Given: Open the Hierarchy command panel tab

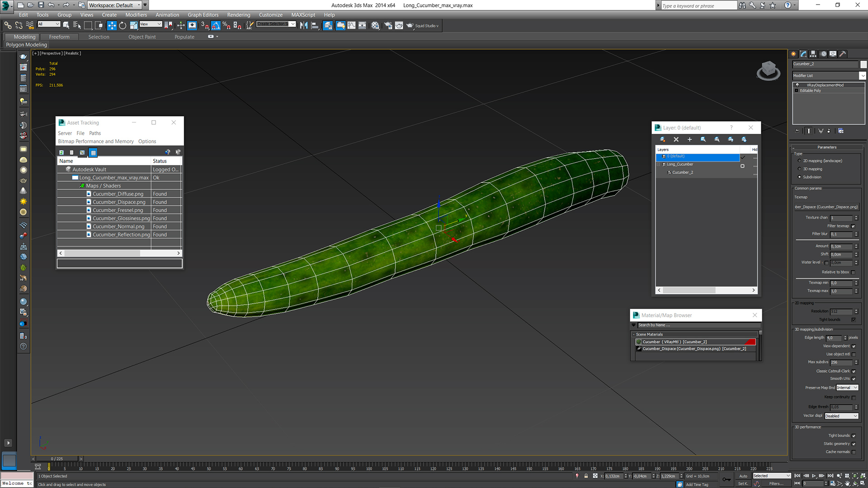Looking at the screenshot, I should (813, 54).
